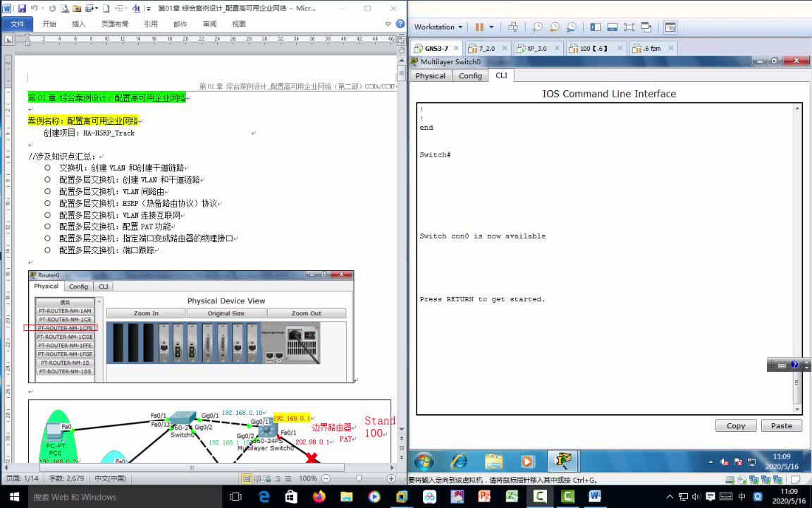Image resolution: width=812 pixels, height=508 pixels.
Task: Open the Workstation dropdown menu
Action: (438, 28)
